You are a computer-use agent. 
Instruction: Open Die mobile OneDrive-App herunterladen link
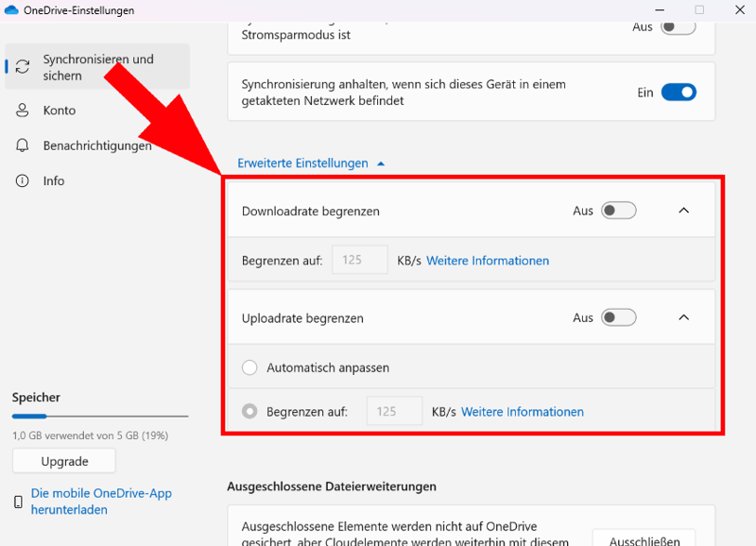click(x=101, y=502)
